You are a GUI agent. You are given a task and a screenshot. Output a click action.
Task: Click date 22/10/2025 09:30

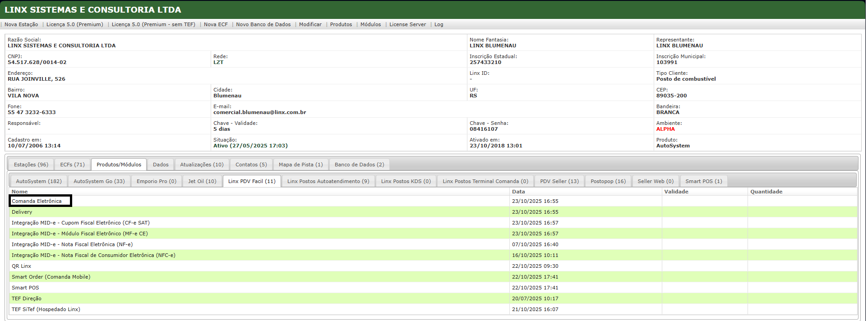(535, 266)
